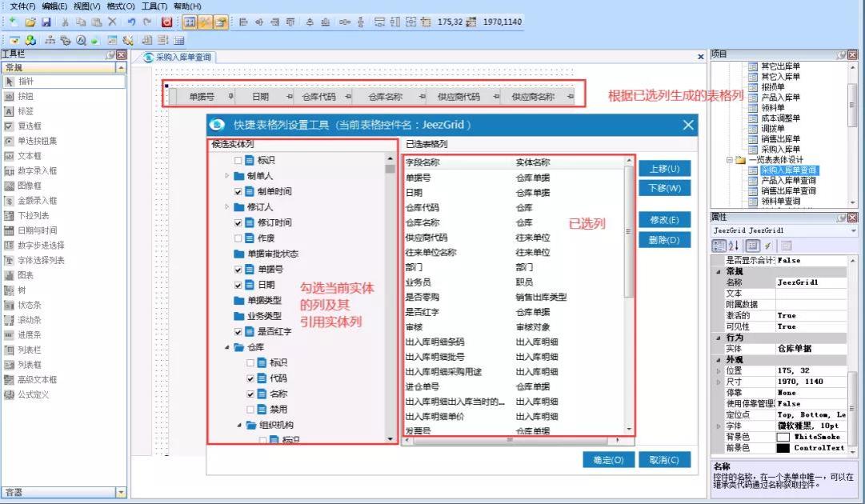This screenshot has height=504, width=865.
Task: Click the 前景色 ControlText color swatch
Action: tap(783, 448)
